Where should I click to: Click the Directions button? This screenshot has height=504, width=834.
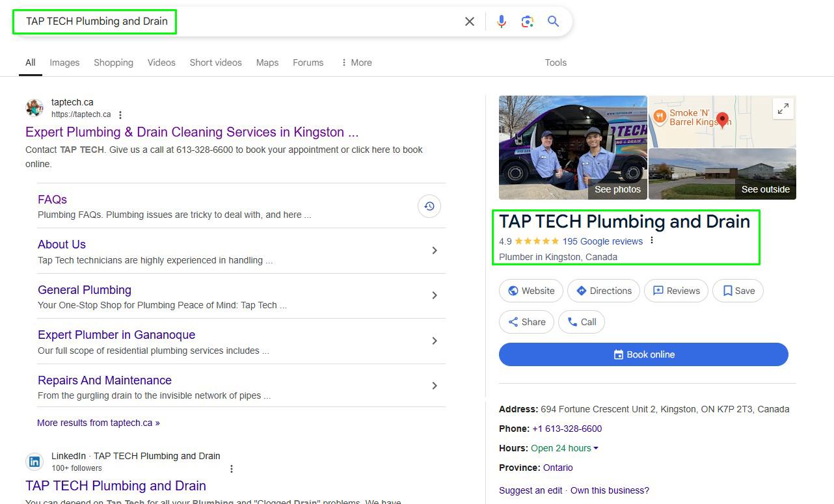pyautogui.click(x=603, y=291)
